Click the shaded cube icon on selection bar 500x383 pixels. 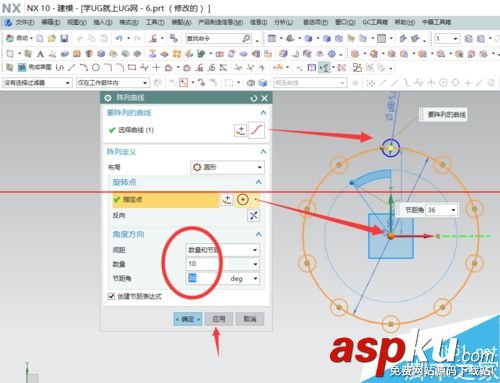tap(263, 83)
